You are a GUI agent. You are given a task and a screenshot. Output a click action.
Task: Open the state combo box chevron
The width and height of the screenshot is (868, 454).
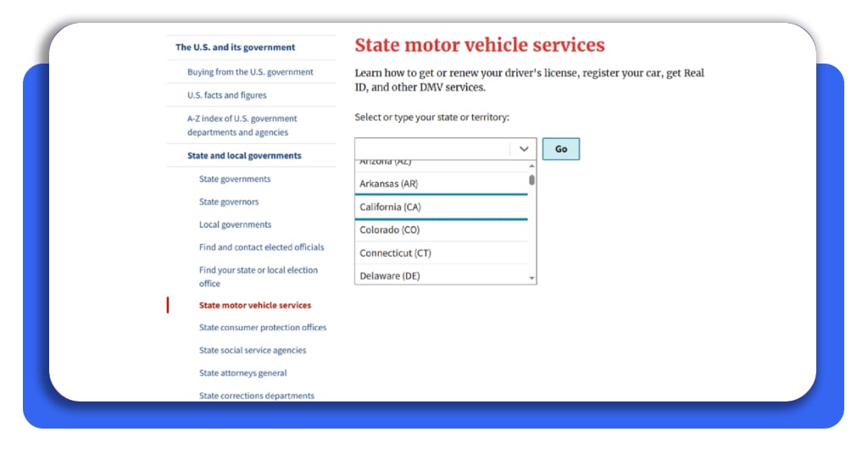click(524, 149)
